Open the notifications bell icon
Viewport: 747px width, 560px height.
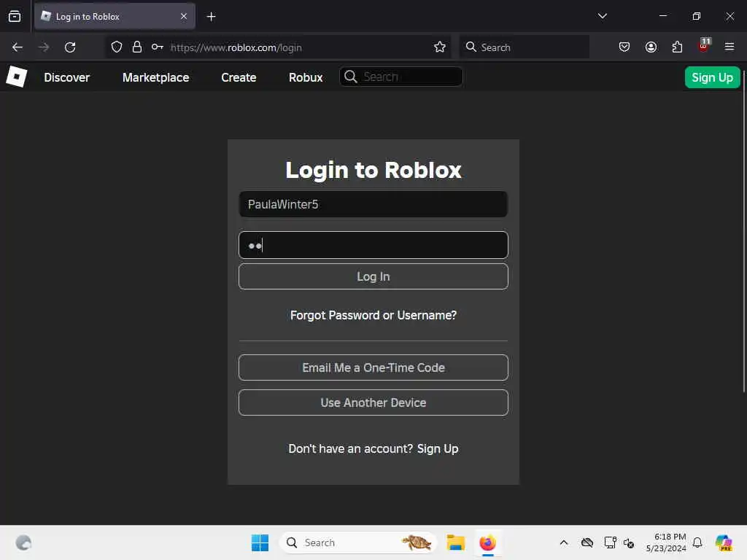pyautogui.click(x=697, y=542)
